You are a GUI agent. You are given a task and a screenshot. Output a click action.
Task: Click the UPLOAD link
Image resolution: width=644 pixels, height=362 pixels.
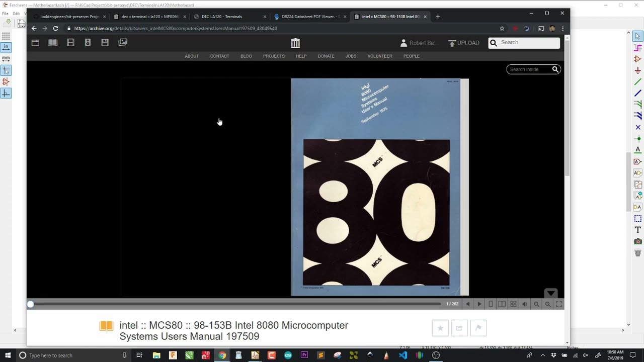tap(463, 43)
